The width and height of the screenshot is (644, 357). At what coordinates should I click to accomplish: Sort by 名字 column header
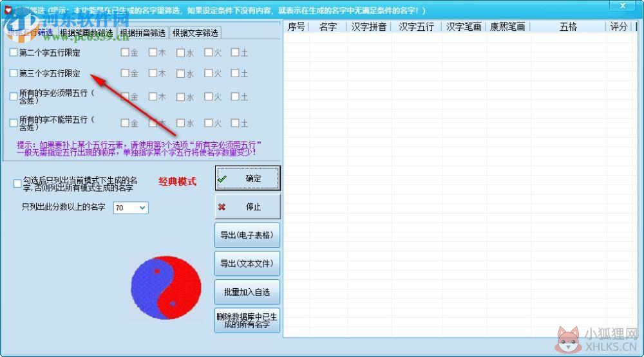click(x=328, y=26)
